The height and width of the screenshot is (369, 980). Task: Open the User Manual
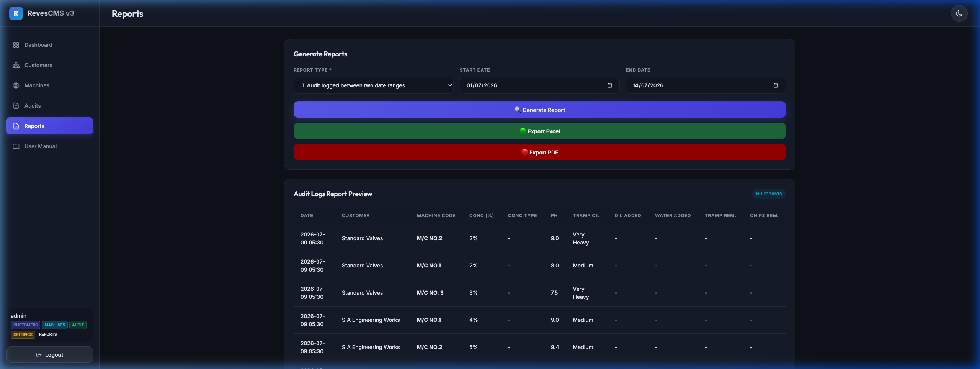click(x=49, y=146)
